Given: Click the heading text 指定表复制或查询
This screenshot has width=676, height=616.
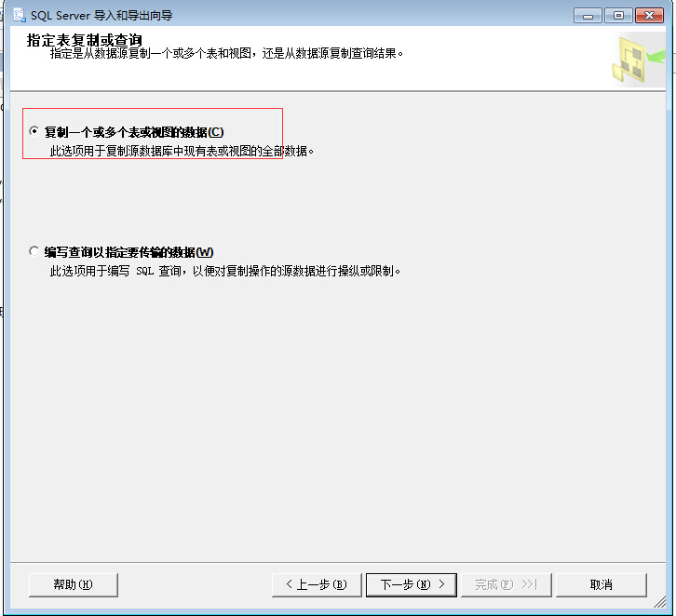Looking at the screenshot, I should coord(85,40).
